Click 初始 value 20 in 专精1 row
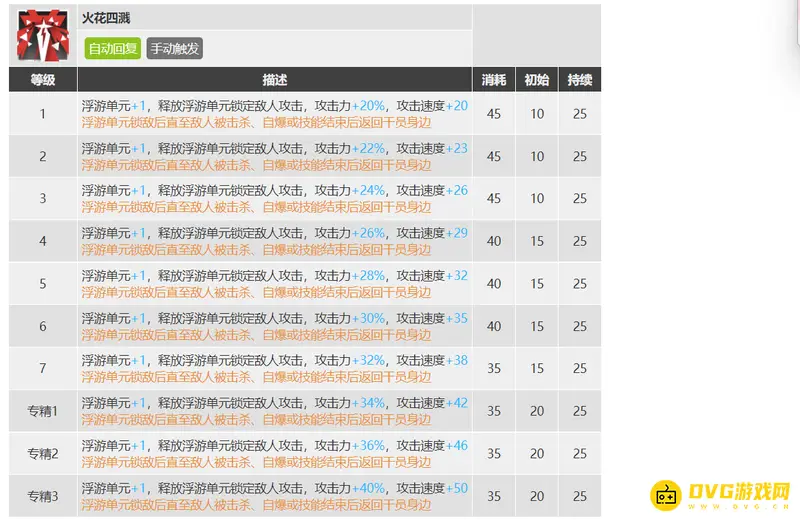This screenshot has height=521, width=800. [x=537, y=411]
